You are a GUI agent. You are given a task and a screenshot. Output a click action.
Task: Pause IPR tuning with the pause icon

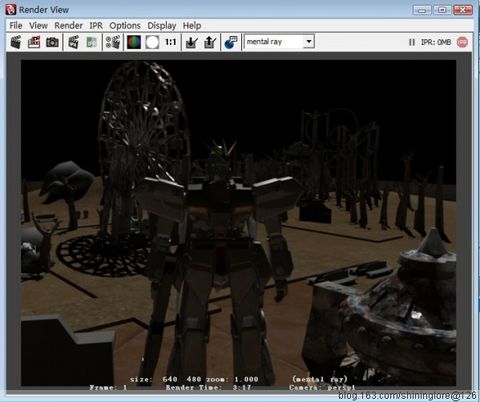412,42
